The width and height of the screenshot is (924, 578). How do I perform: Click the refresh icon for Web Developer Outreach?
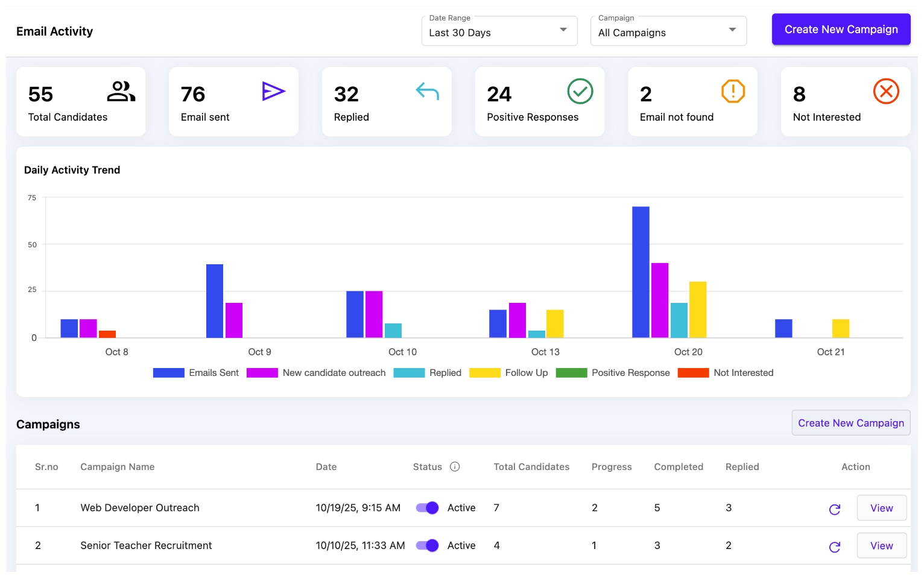(x=835, y=509)
